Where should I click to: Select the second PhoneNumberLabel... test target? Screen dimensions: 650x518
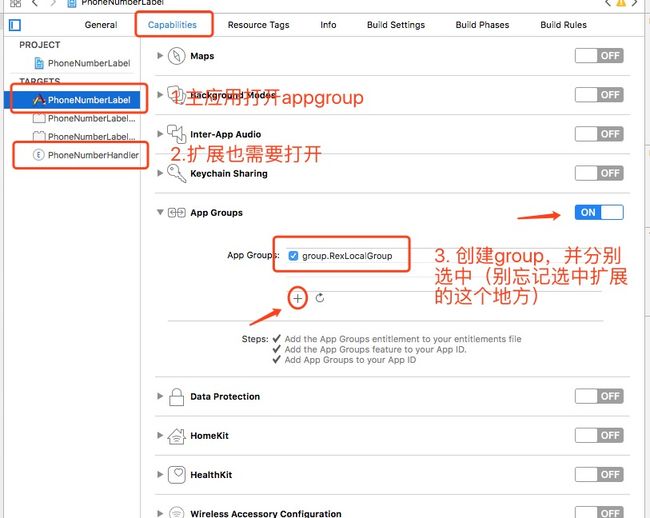coord(72,136)
